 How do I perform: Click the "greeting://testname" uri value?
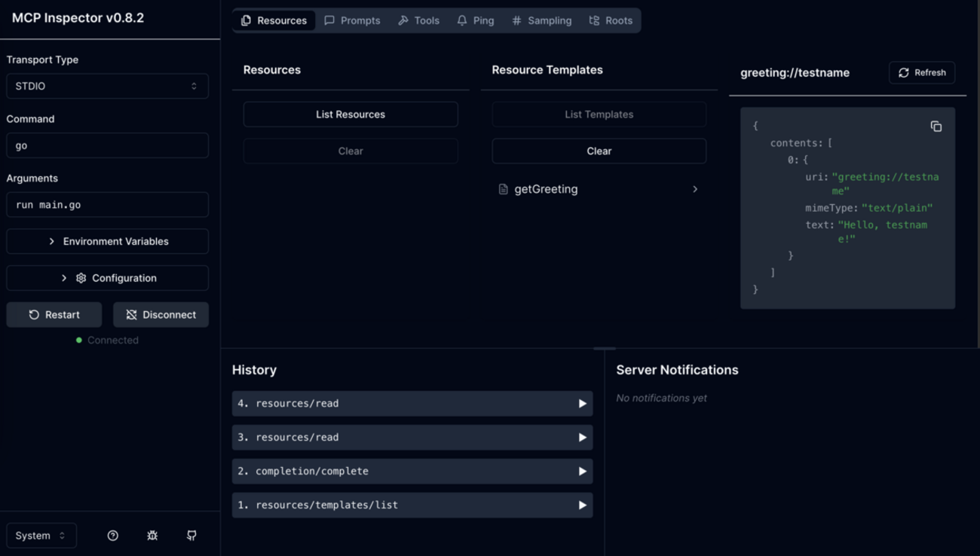click(x=885, y=184)
